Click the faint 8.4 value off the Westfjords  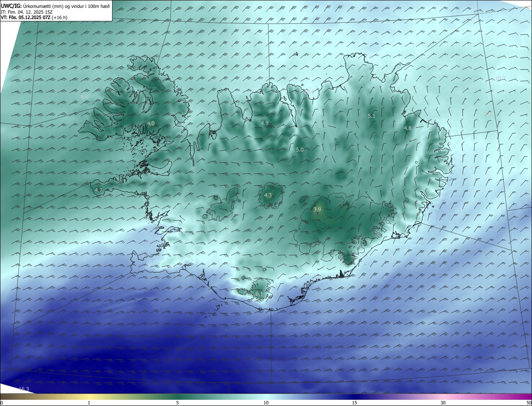[x=84, y=97]
